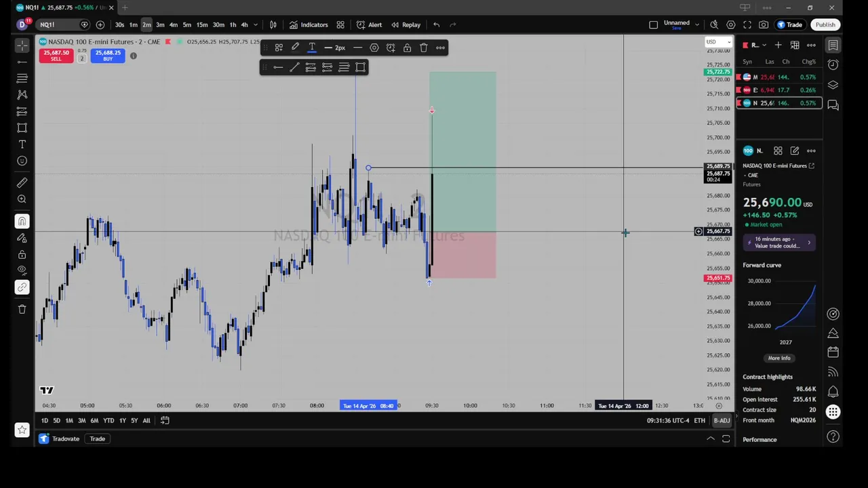Lock all drawings with padlock icon
Viewport: 868px width, 488px height.
coord(22,254)
